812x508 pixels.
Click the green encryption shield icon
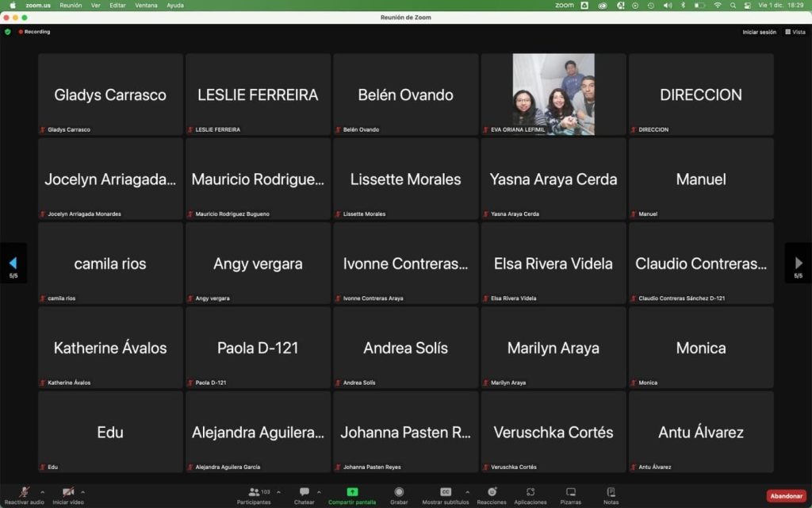pyautogui.click(x=8, y=32)
